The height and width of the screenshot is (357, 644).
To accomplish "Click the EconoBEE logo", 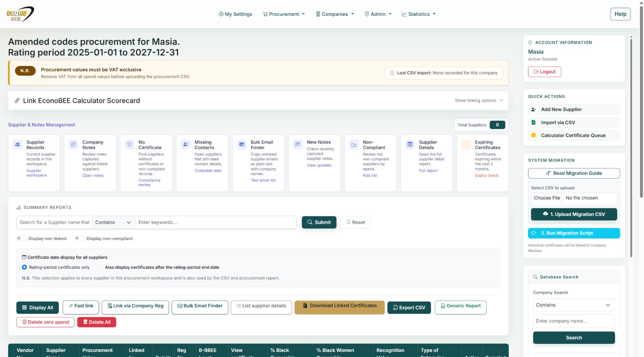I will click(20, 14).
